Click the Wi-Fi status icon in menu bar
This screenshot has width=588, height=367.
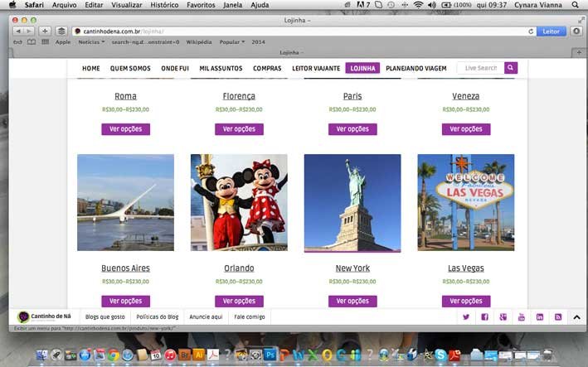(418, 5)
